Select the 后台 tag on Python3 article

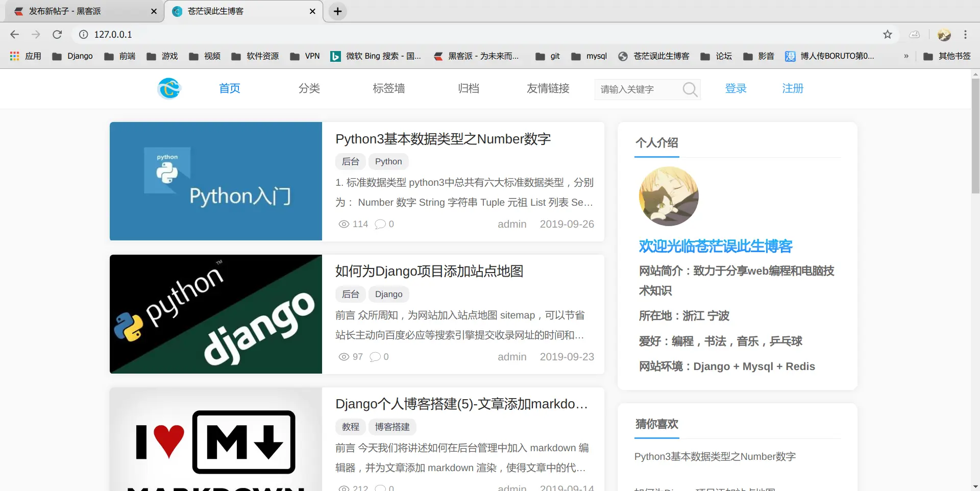(351, 161)
